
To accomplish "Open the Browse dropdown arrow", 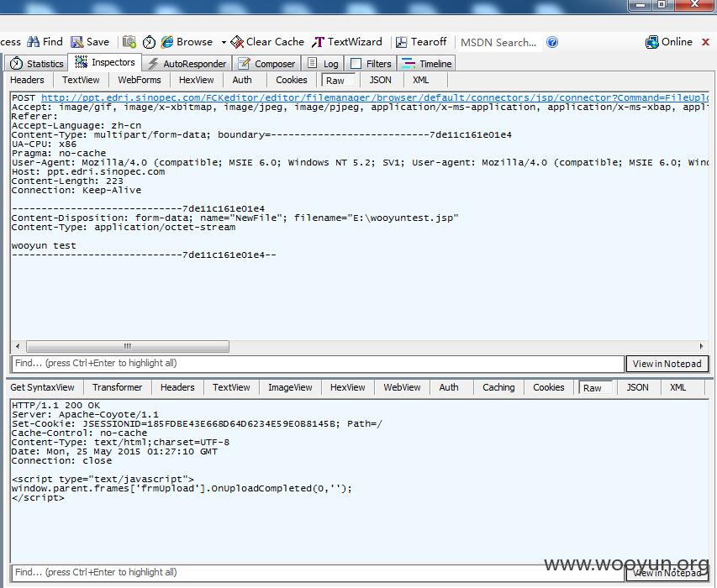I will tap(224, 43).
